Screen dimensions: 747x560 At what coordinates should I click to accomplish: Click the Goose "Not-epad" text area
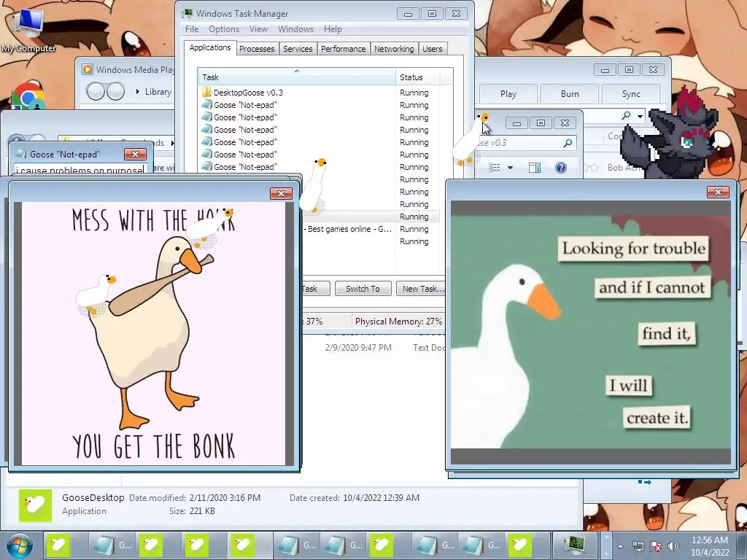point(80,169)
